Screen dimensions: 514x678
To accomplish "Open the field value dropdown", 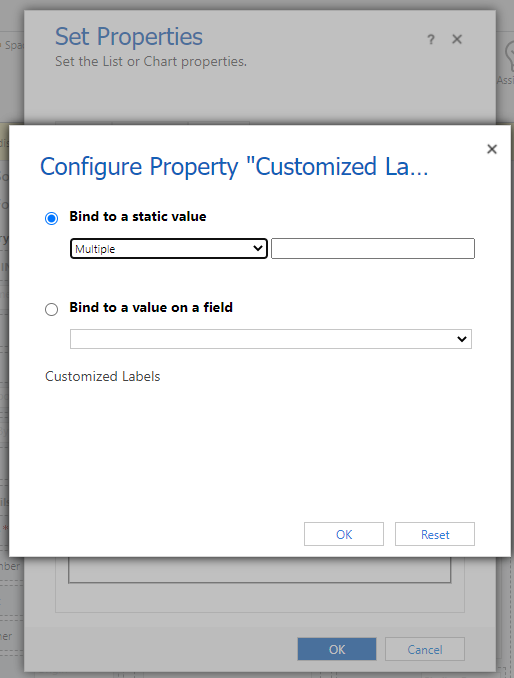I will [271, 339].
